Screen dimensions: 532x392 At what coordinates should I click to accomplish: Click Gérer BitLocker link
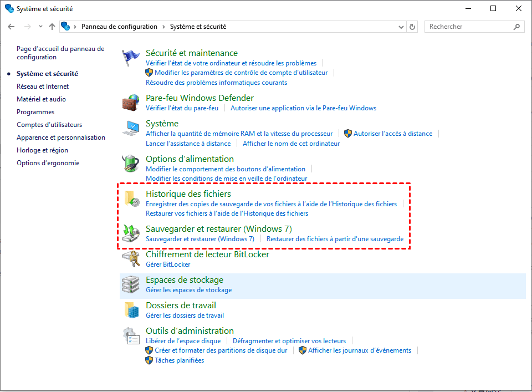(x=168, y=264)
